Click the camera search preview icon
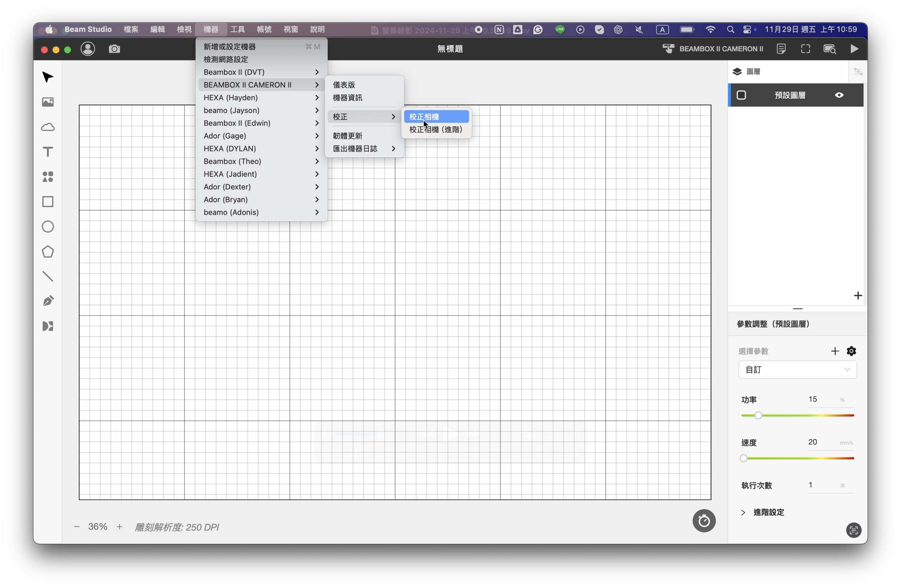The height and width of the screenshot is (588, 901). point(829,49)
